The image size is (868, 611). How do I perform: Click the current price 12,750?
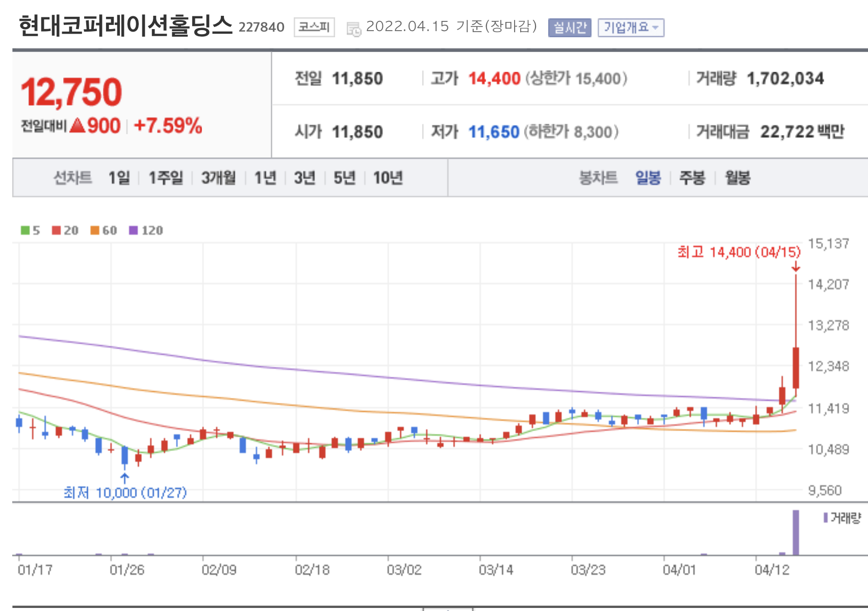click(x=71, y=92)
